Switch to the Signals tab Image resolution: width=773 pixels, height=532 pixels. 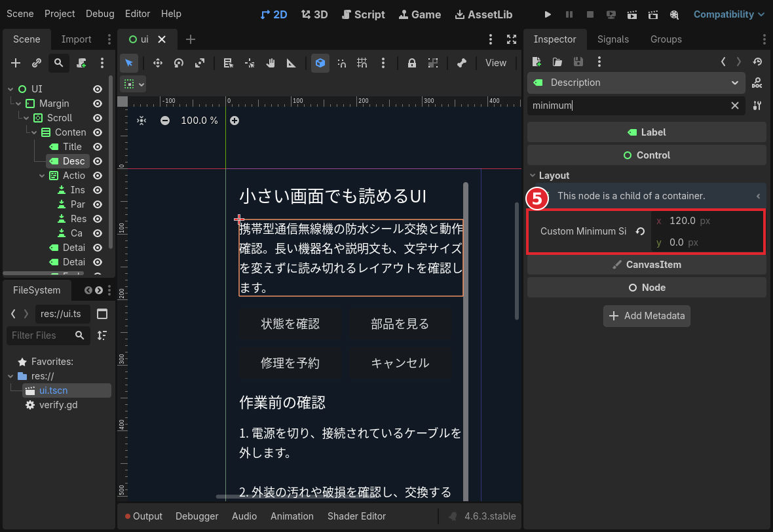pyautogui.click(x=613, y=39)
